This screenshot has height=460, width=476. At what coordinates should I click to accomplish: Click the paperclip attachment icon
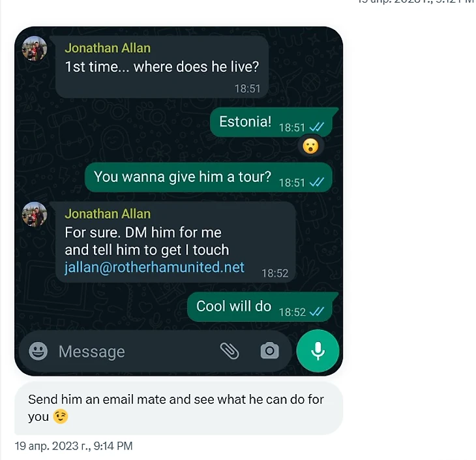(230, 351)
